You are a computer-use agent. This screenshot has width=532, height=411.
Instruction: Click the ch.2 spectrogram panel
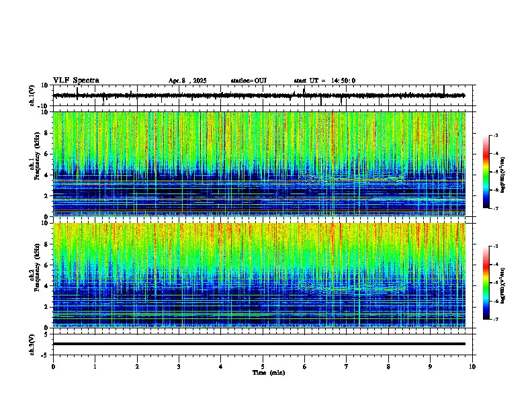[x=259, y=275]
